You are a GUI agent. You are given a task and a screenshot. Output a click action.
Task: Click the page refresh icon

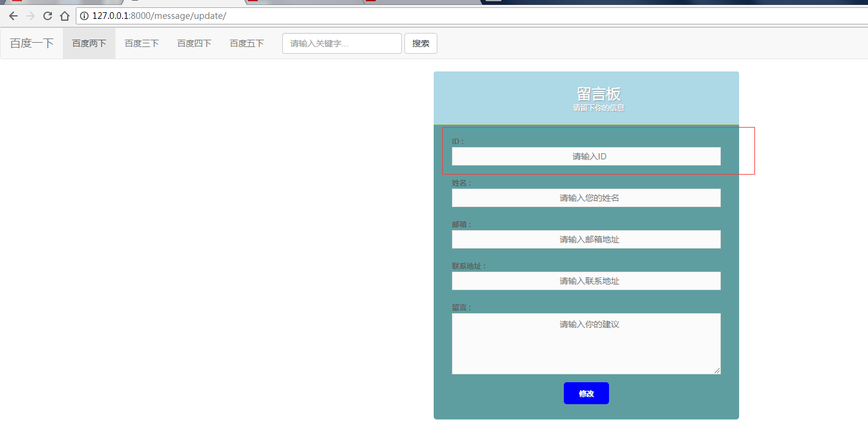47,16
